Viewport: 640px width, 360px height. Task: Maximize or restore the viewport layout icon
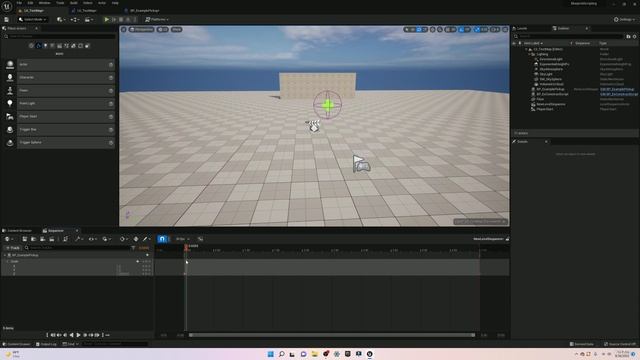click(505, 29)
